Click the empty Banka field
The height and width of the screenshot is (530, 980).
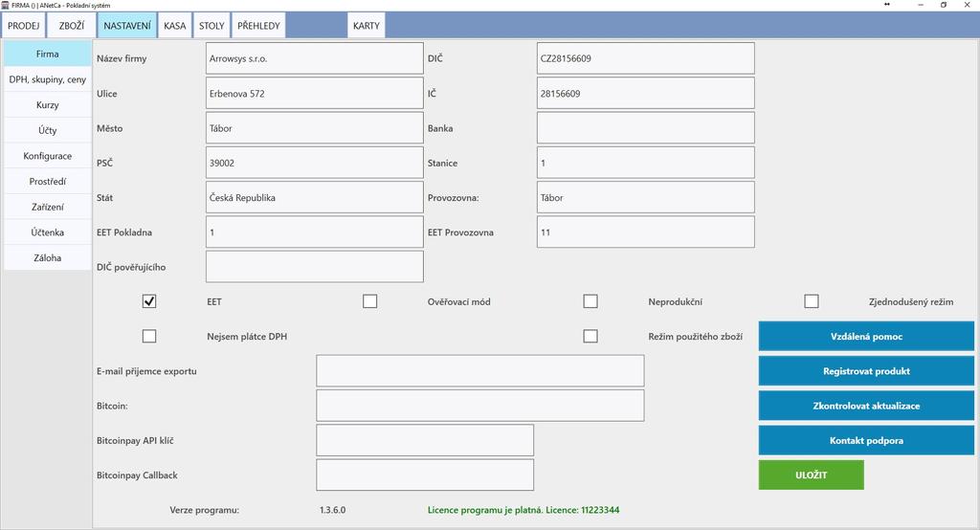click(646, 128)
